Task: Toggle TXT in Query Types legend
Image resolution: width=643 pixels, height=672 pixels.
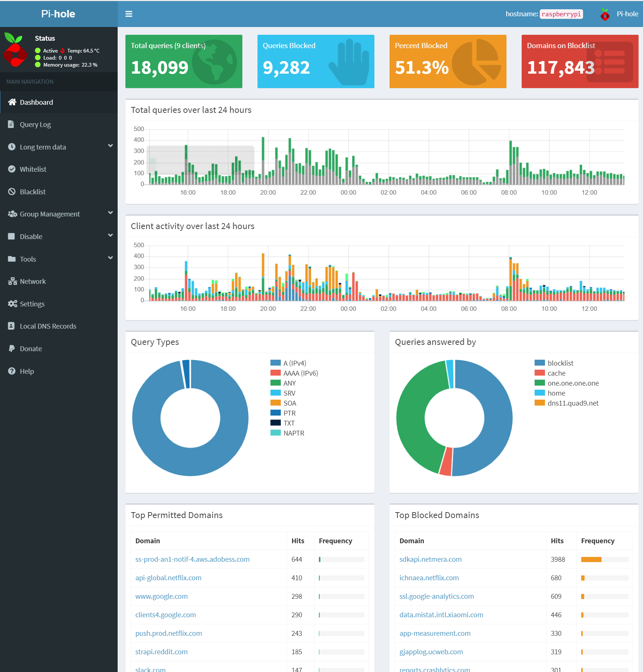Action: tap(283, 423)
